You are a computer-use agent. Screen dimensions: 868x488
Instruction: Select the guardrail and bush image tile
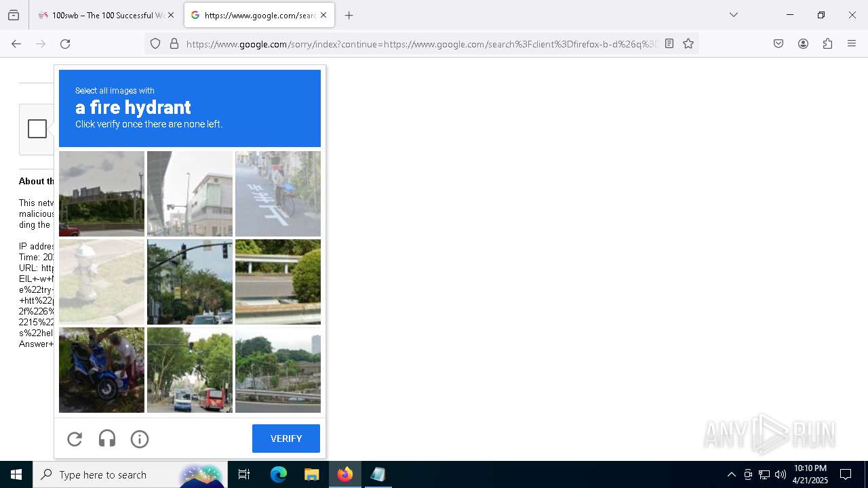point(278,282)
